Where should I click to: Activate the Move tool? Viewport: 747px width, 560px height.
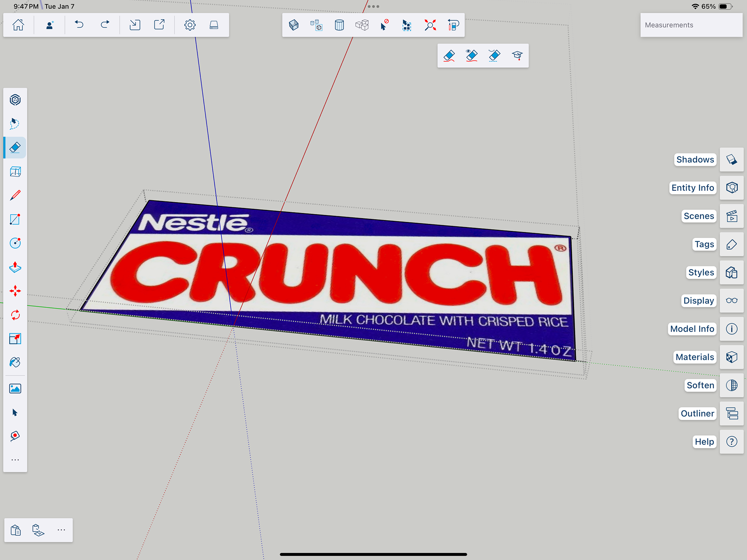(x=15, y=291)
